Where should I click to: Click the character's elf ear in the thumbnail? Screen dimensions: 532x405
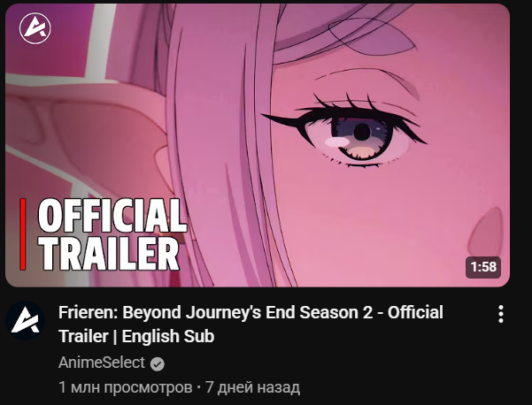coord(85,135)
